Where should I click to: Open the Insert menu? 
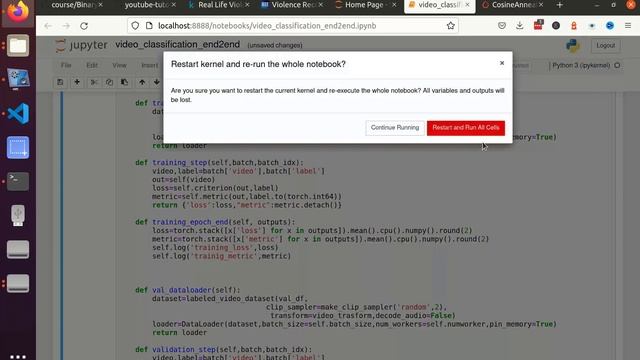coord(149,65)
